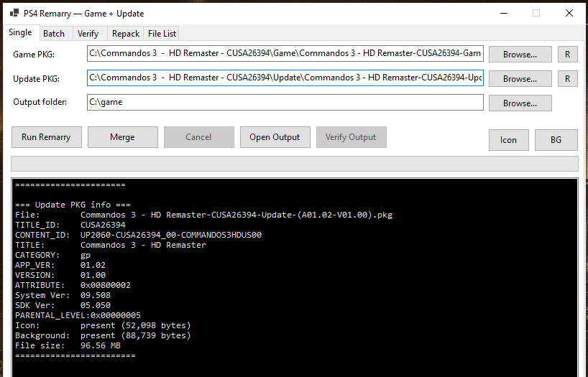The height and width of the screenshot is (377, 588).
Task: Click the TITLE line 'Commandos 3 - HD Remaster'
Action: pos(110,245)
